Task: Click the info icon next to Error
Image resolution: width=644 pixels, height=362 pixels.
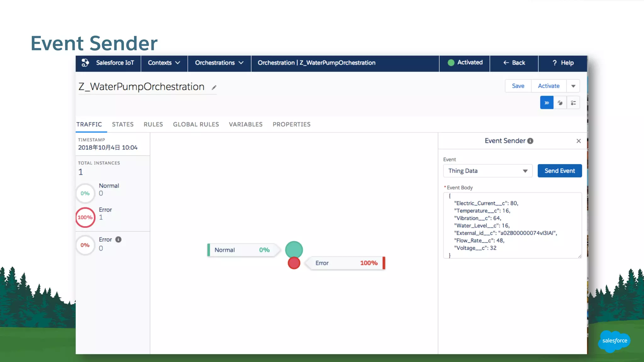Action: 118,239
